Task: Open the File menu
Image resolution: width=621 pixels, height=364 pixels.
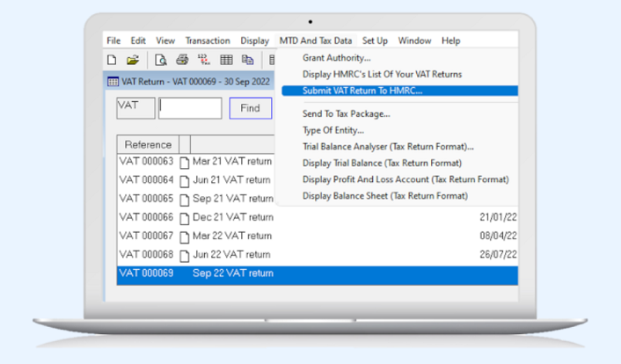Action: (x=113, y=40)
